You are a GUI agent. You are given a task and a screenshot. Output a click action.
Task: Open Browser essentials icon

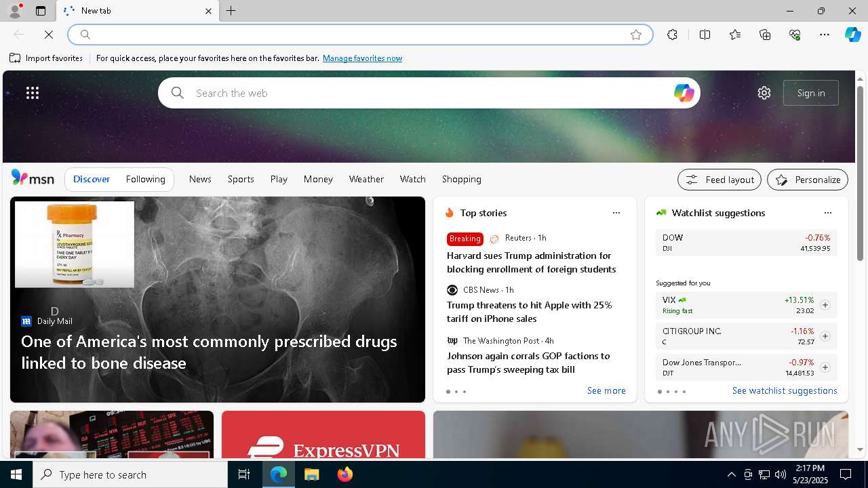tap(795, 35)
